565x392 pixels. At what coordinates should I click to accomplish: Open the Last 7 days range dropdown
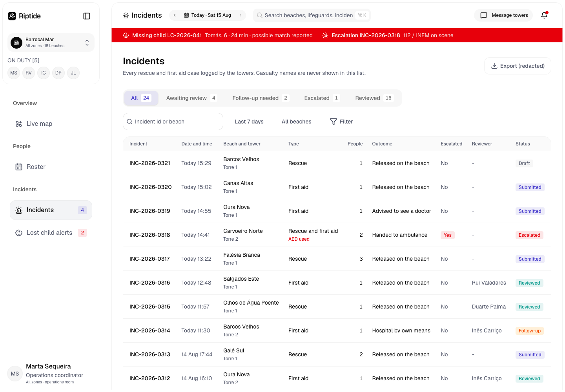coord(249,122)
